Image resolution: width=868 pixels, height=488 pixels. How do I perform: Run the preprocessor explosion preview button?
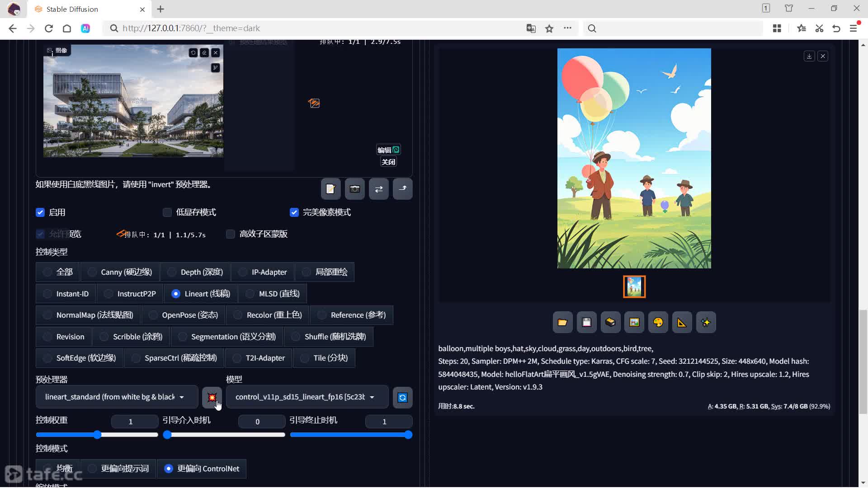coord(212,397)
